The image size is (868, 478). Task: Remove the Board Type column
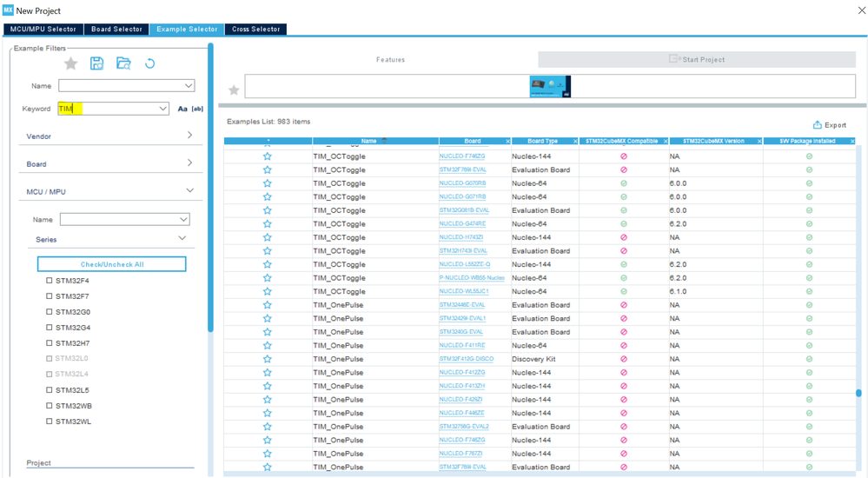[575, 142]
